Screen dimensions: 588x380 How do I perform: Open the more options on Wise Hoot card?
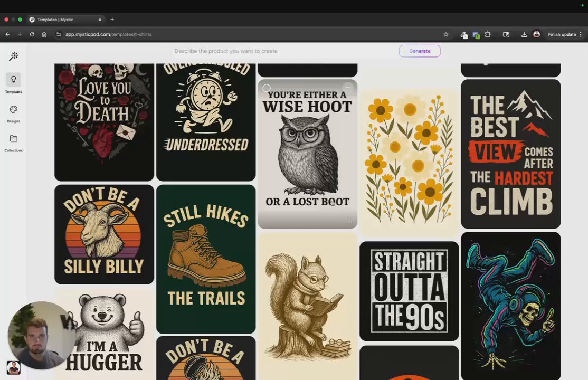coord(348,88)
